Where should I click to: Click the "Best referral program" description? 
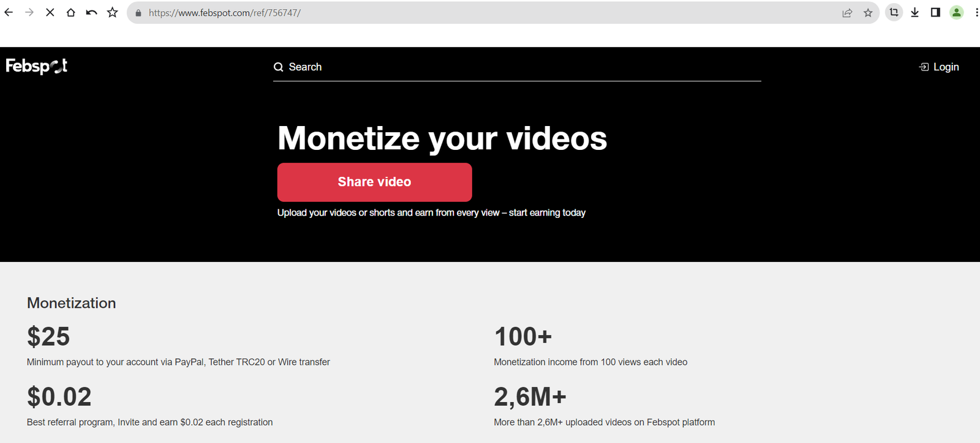[150, 422]
